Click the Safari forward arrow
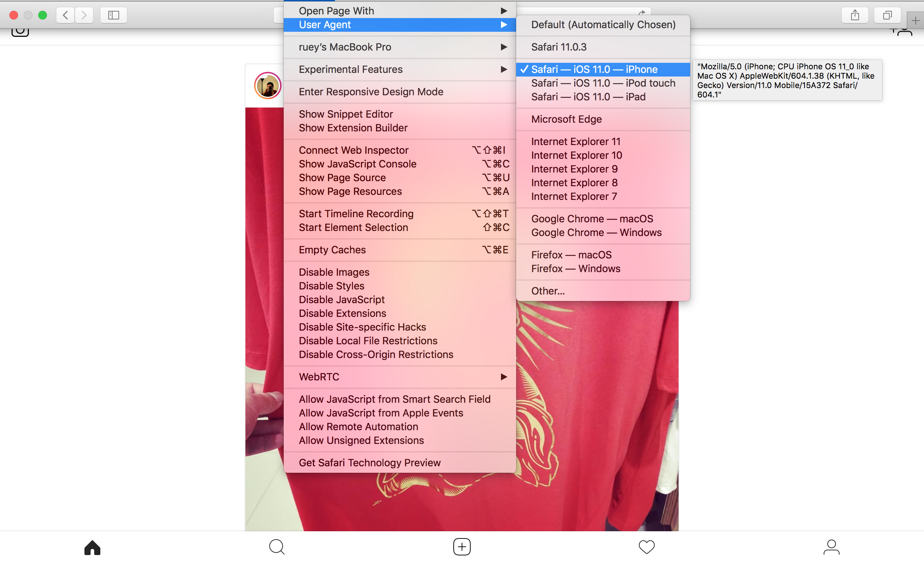Viewport: 924px width, 563px height. (x=84, y=15)
